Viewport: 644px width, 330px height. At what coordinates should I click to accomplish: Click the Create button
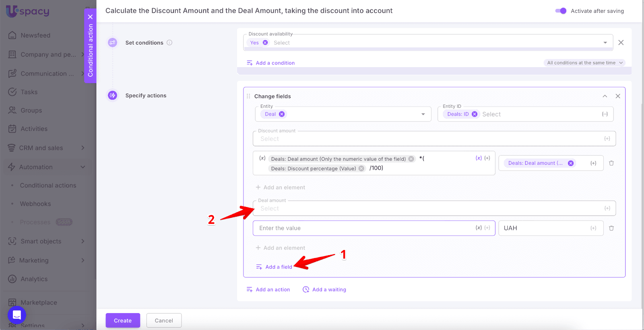pyautogui.click(x=123, y=320)
